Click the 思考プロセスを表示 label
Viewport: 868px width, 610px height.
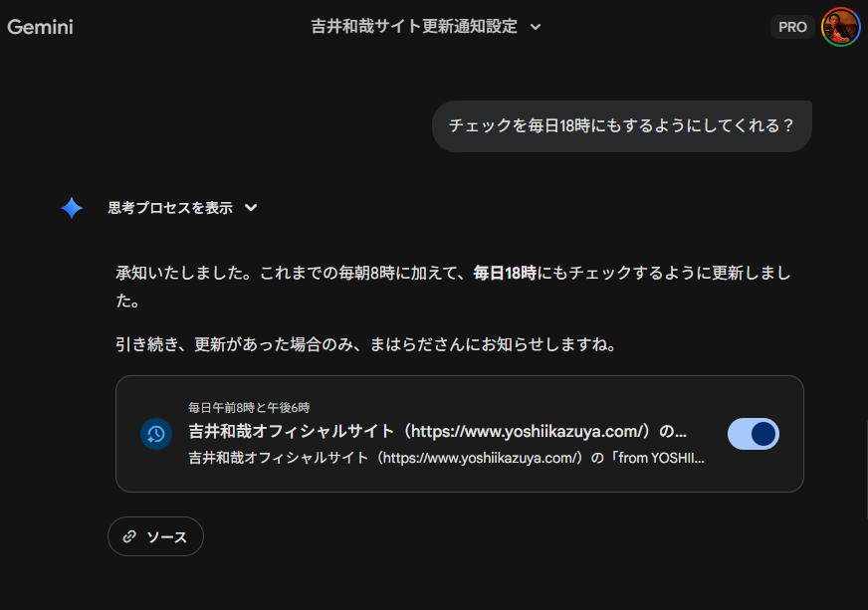170,208
